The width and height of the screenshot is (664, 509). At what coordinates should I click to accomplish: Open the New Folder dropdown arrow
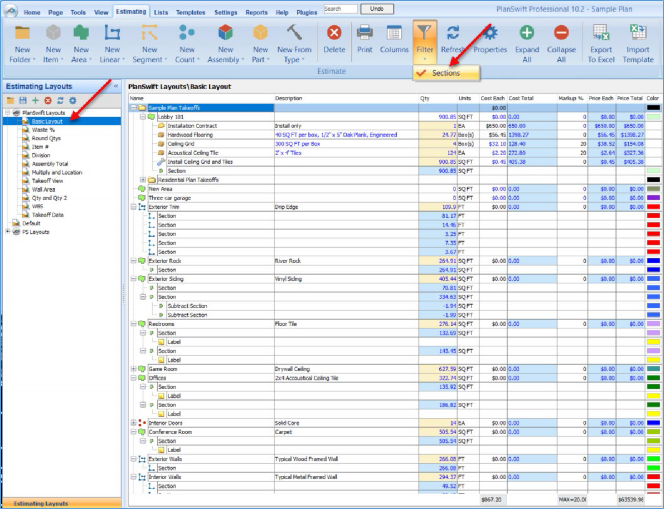34,60
